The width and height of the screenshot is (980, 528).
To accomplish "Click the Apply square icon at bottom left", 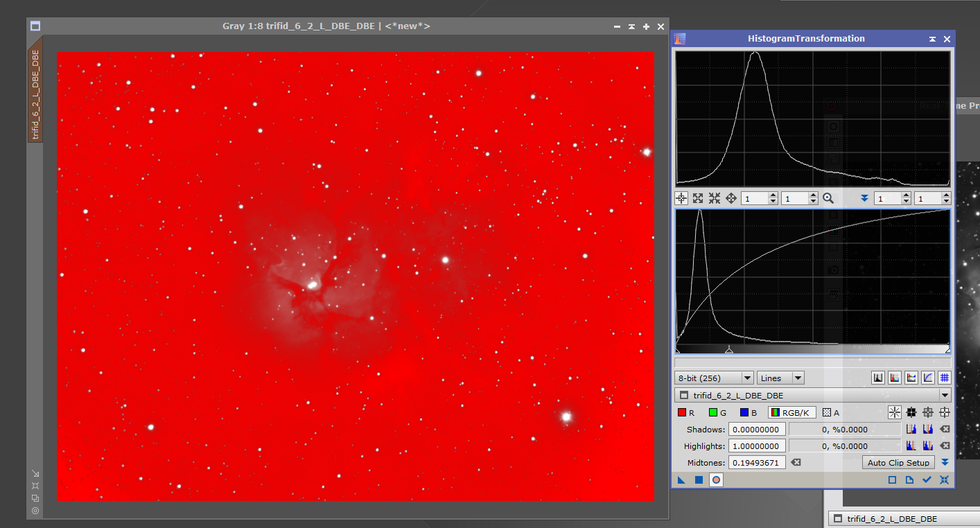I will (x=699, y=479).
